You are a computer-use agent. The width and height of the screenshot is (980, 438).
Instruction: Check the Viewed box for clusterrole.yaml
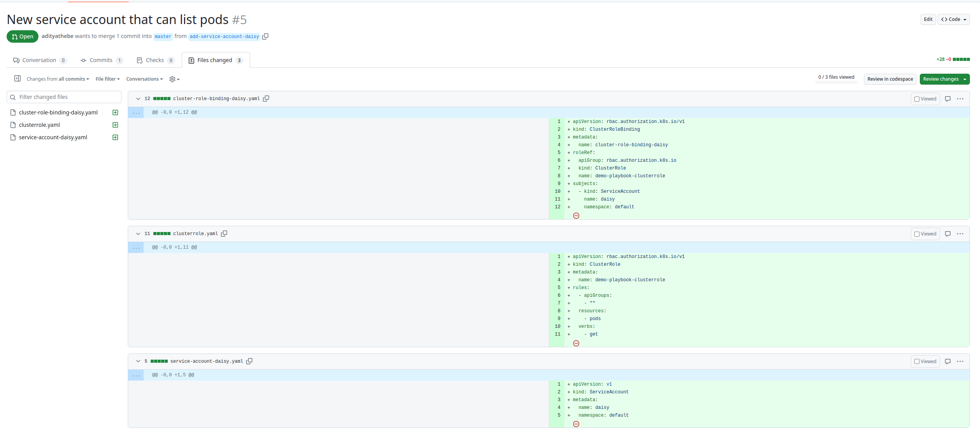coord(917,234)
